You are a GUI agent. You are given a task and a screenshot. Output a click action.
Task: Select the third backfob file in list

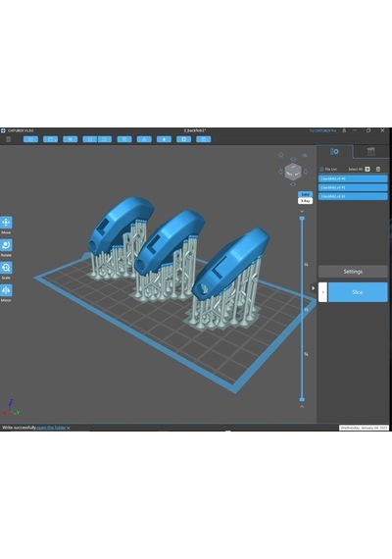coord(353,196)
